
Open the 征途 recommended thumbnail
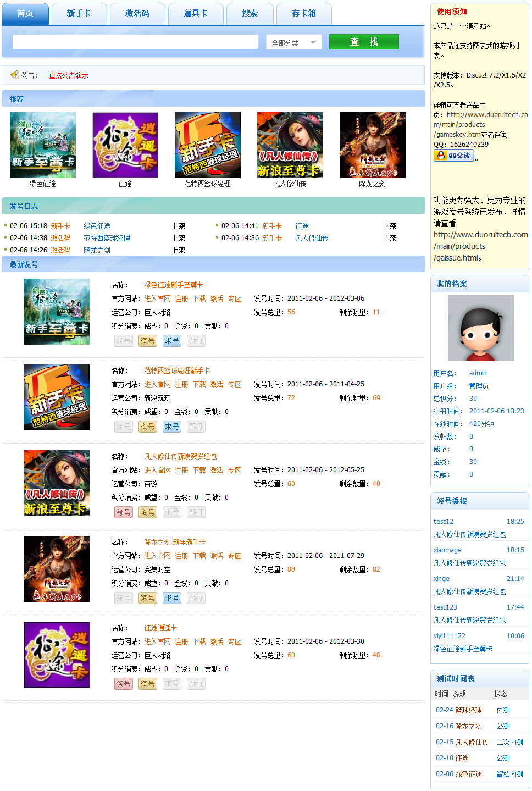125,145
